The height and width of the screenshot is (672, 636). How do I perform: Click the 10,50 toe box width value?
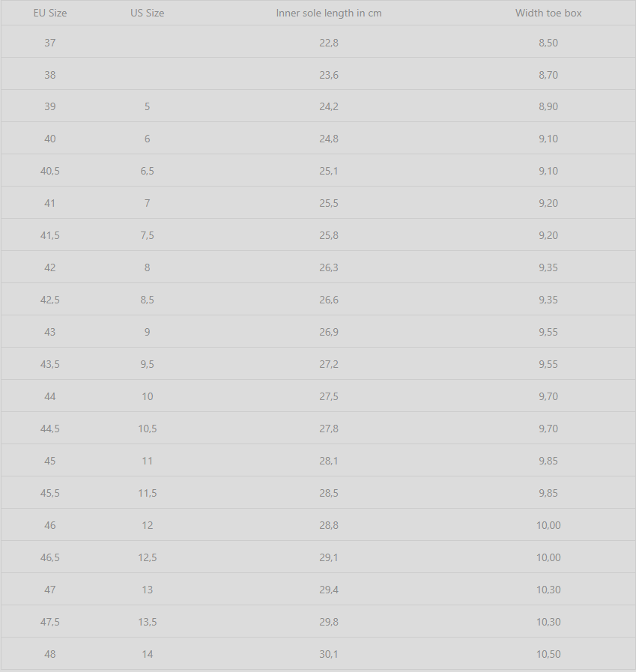tap(548, 654)
